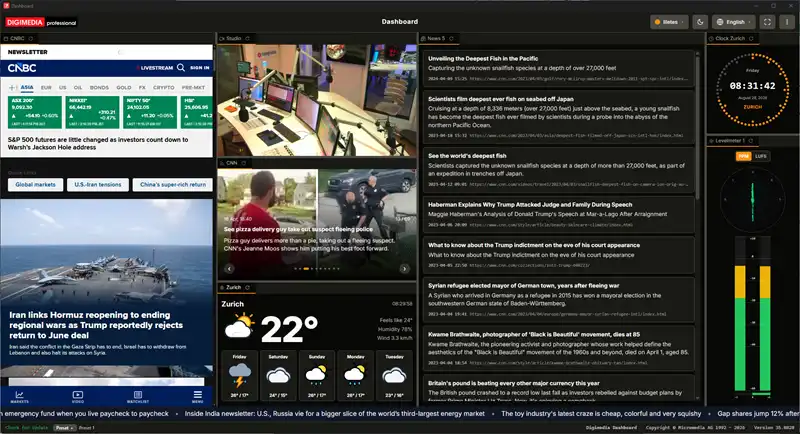Open the ASX 200 index tile
The height and width of the screenshot is (434, 800).
[35, 112]
